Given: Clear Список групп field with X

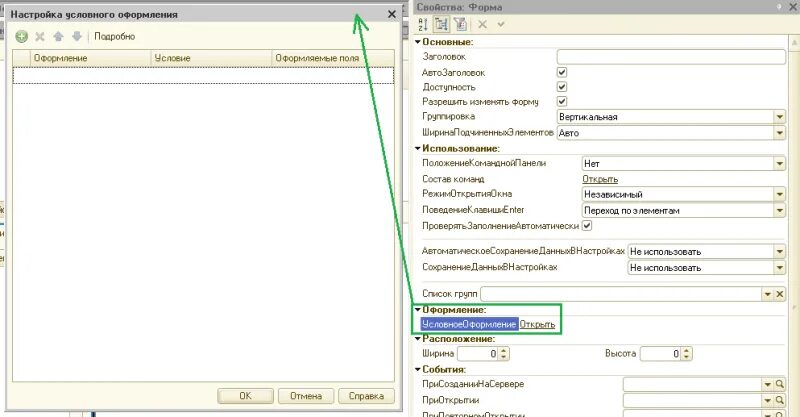Looking at the screenshot, I should tap(780, 294).
